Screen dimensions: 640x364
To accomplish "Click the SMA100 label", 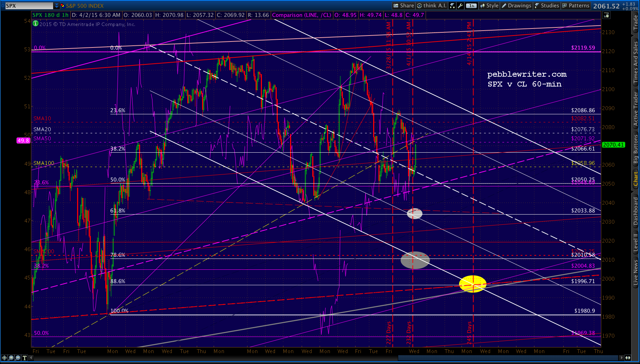I will point(44,163).
